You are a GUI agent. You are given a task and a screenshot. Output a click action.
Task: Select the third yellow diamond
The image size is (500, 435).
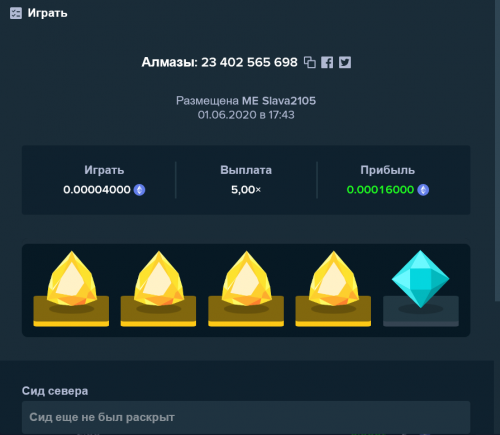tap(246, 289)
